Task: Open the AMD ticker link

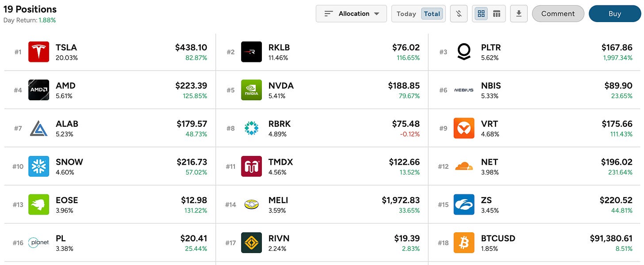Action: coord(65,86)
